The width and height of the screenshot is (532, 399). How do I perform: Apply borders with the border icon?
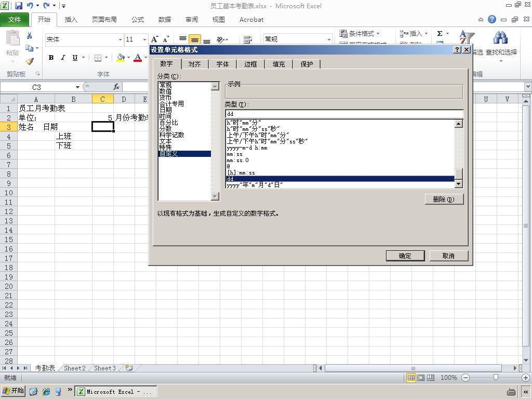tap(98, 58)
